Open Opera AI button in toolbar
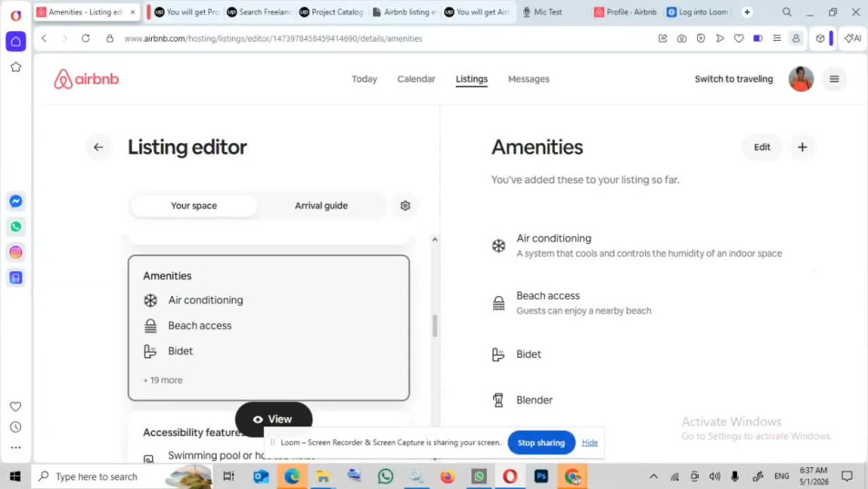This screenshot has height=489, width=868. 852,38
